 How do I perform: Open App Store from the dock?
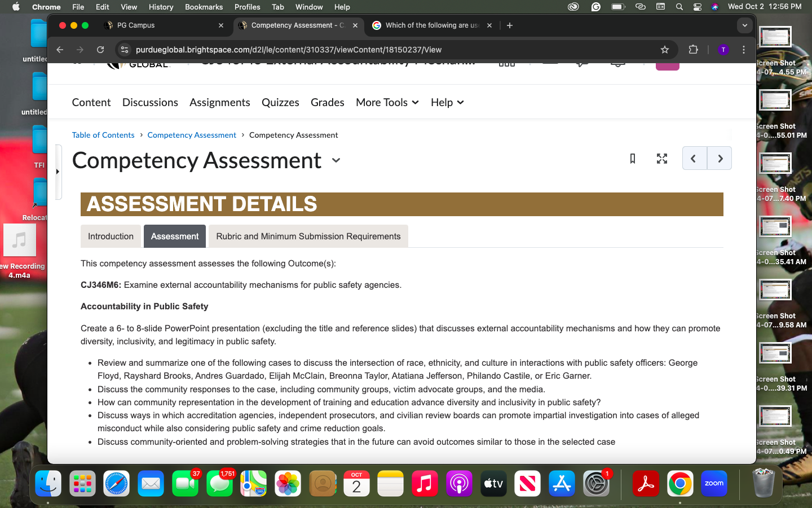click(x=562, y=484)
